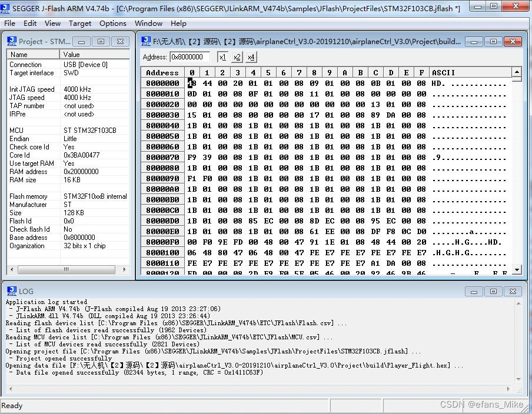The height and width of the screenshot is (414, 532).
Task: Click Project panel scroll left arrow
Action: coord(12,269)
